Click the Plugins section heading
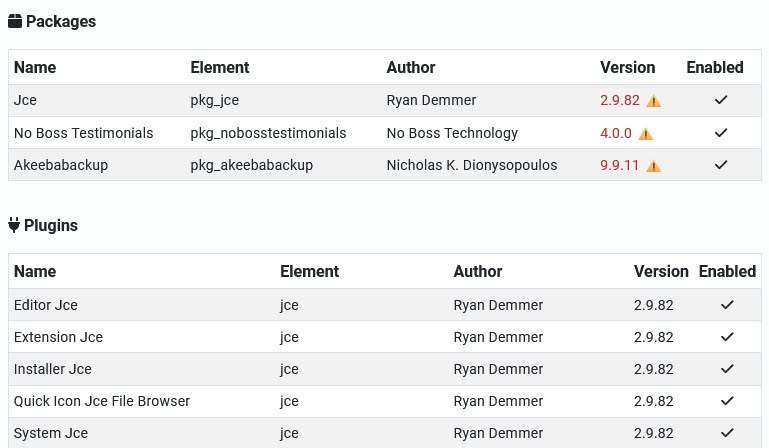769x448 pixels. pos(51,225)
